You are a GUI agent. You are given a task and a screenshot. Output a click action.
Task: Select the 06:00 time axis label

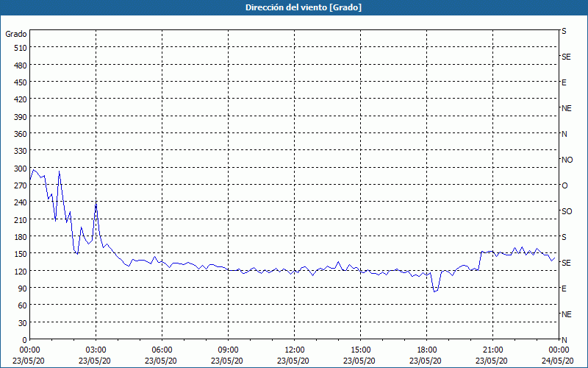[x=162, y=350]
